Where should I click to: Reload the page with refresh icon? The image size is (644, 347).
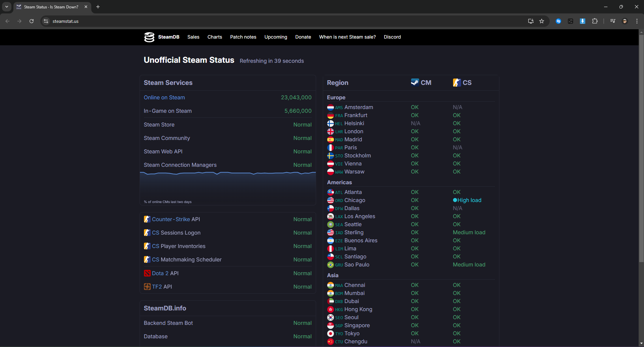[32, 21]
